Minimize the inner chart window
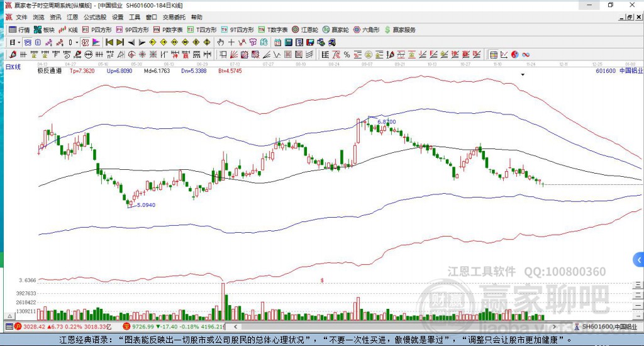Viewport: 644px width, 346px height. [x=622, y=17]
